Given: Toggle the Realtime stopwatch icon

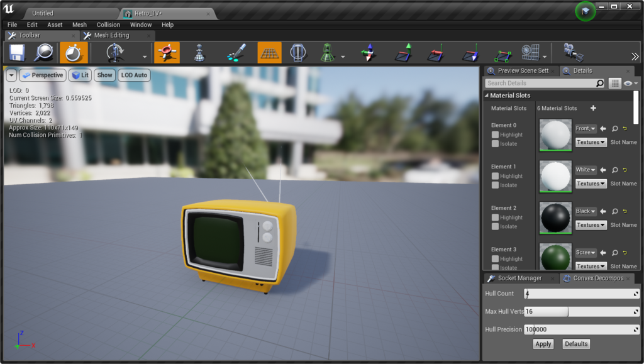Looking at the screenshot, I should tap(73, 53).
